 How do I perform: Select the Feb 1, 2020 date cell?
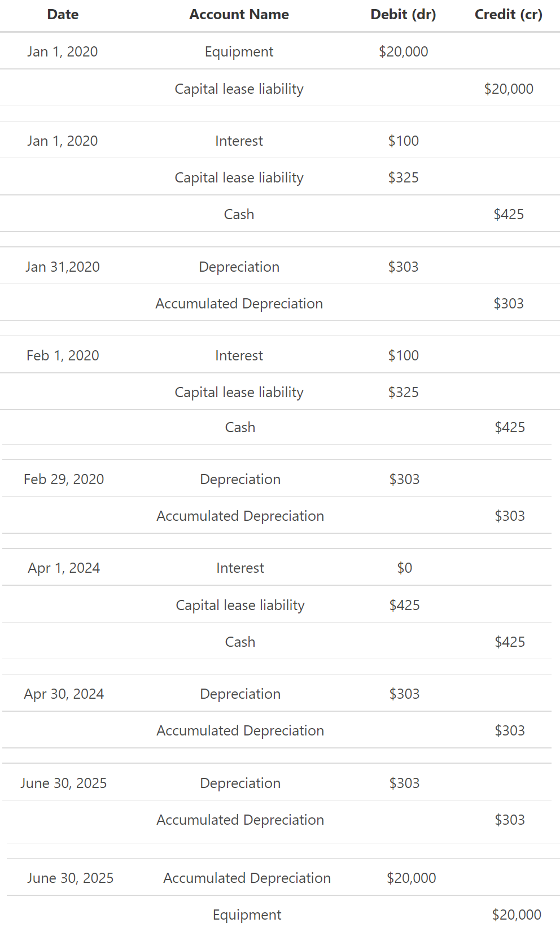coord(63,355)
